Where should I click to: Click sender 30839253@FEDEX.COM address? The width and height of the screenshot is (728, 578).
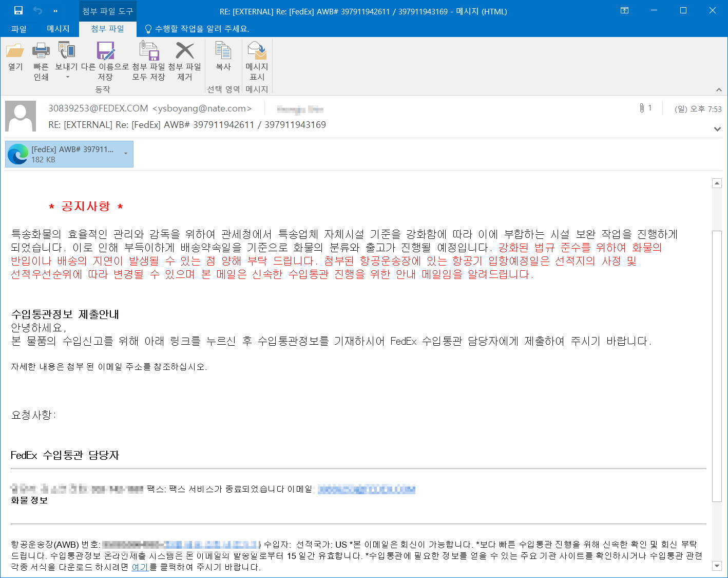pos(150,108)
